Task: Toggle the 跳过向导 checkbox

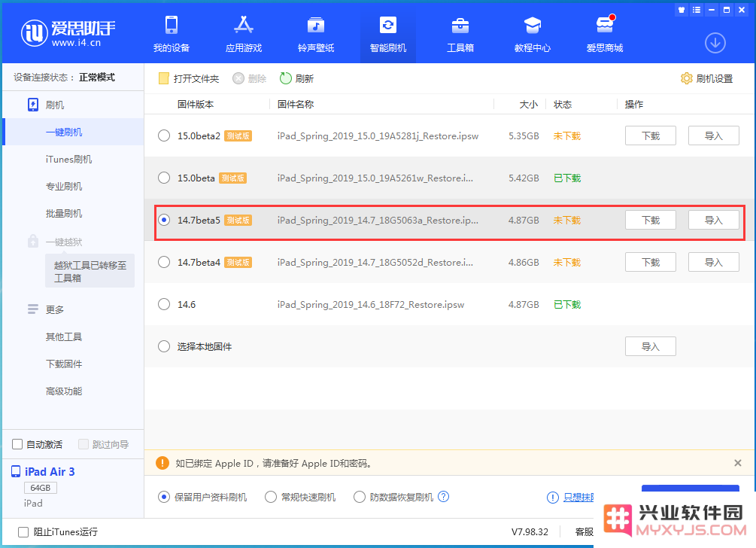Action: [83, 444]
